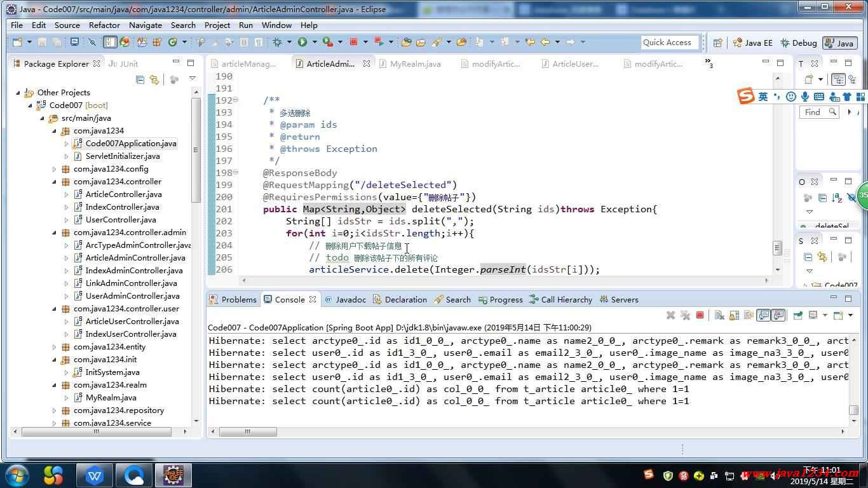The height and width of the screenshot is (488, 868).
Task: Open the Windows Start menu
Action: (17, 475)
